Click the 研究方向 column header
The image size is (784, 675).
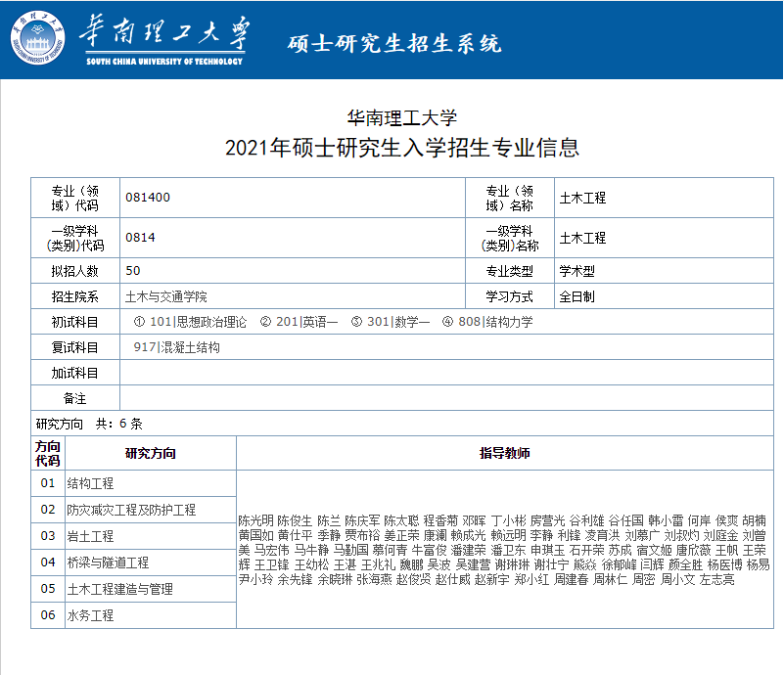151,453
